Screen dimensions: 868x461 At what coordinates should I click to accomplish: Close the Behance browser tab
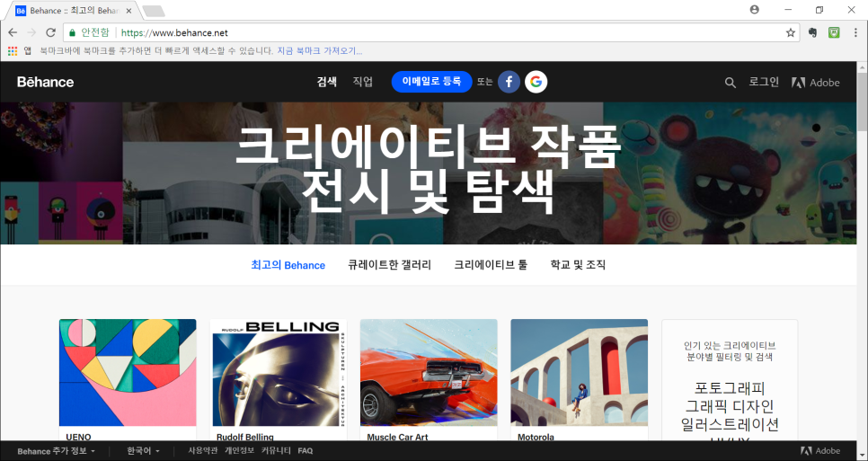point(129,11)
